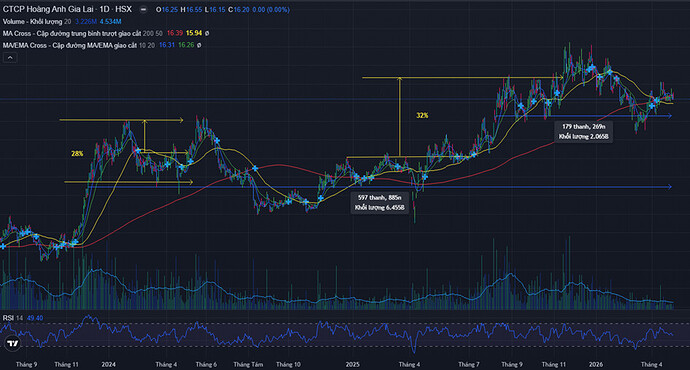Click the high price value H16.55
This screenshot has width=690, height=370.
pos(191,10)
